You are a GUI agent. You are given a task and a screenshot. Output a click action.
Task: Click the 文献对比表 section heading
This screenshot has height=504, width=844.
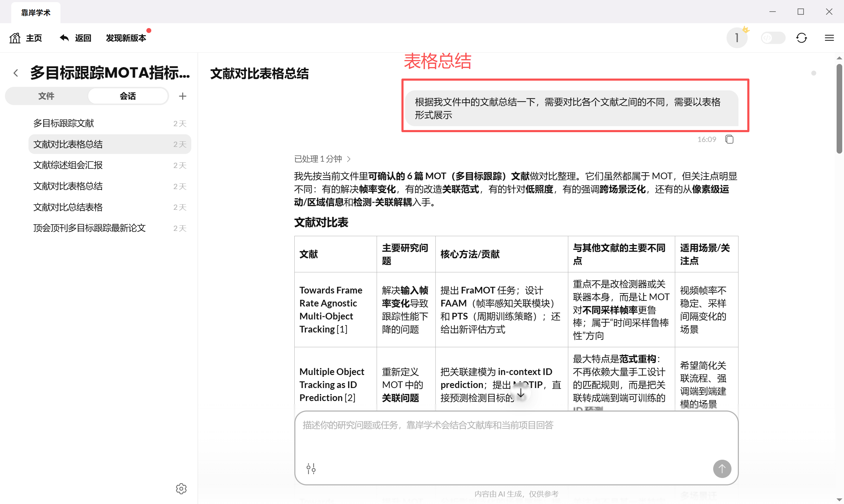[x=321, y=222]
